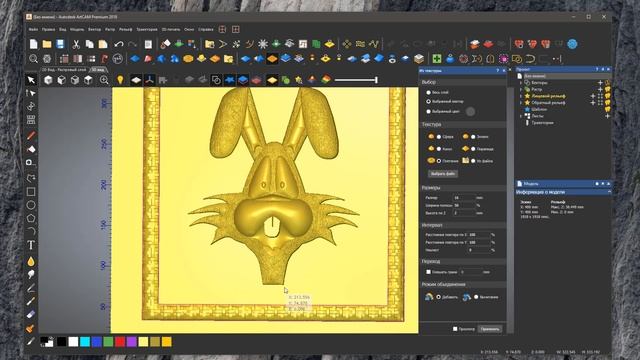The width and height of the screenshot is (640, 360).
Task: Select the rectangle drawing tool in the left toolbox
Action: pyautogui.click(x=31, y=191)
